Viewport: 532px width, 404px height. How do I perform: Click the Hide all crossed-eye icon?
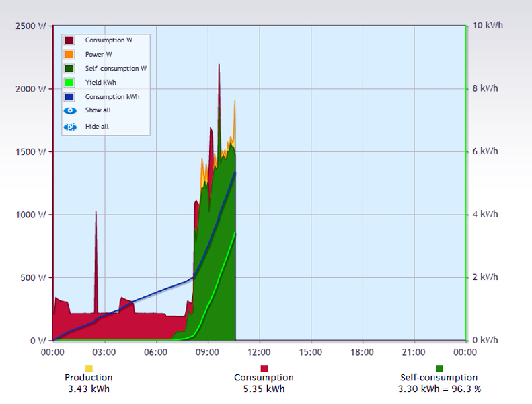coord(70,127)
